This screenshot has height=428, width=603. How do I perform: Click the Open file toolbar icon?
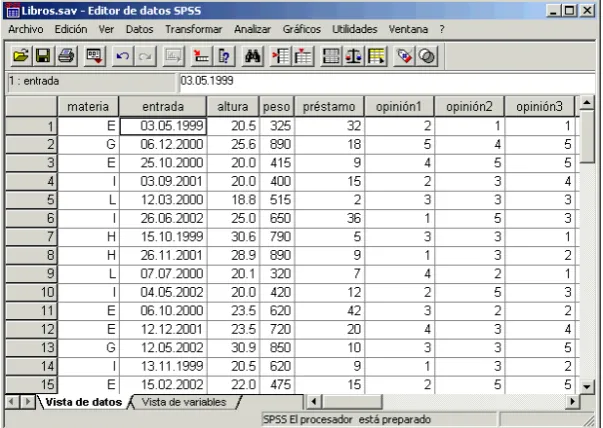(x=20, y=56)
